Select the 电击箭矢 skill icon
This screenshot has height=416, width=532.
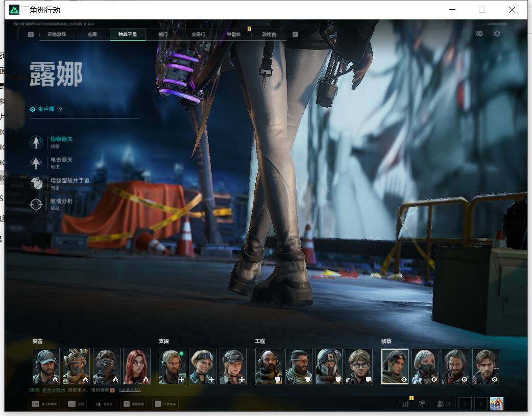pos(36,163)
